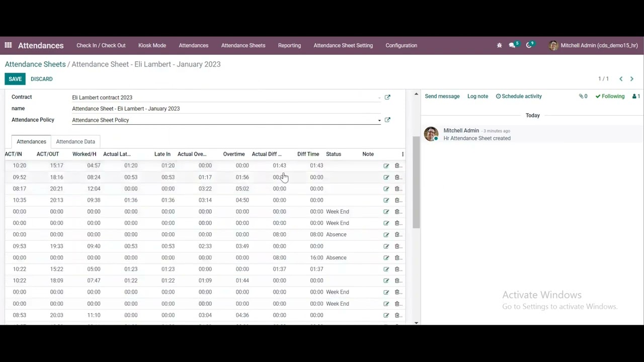Open Attendance Sheets menu
Image resolution: width=644 pixels, height=362 pixels.
pyautogui.click(x=243, y=45)
